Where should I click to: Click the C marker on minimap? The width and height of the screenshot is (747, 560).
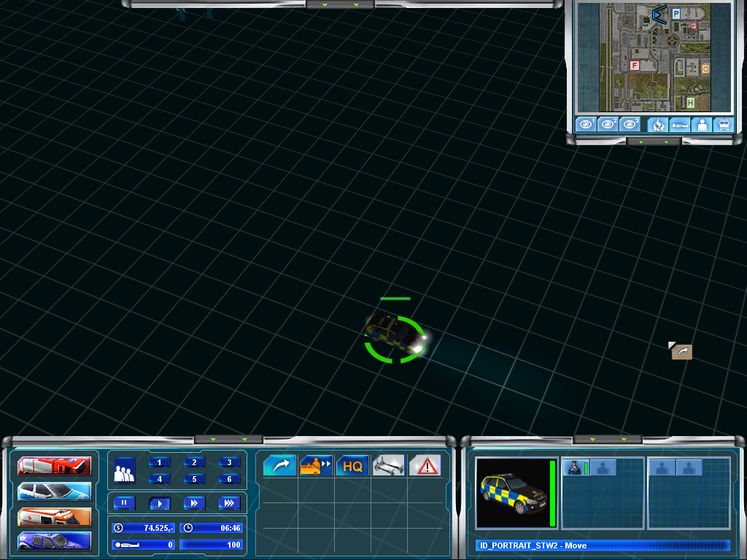click(705, 69)
